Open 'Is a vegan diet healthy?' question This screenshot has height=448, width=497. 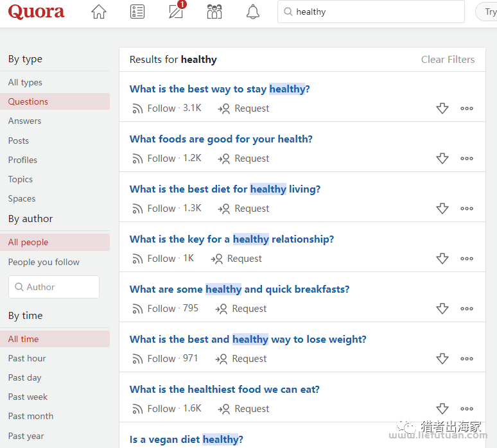(186, 440)
